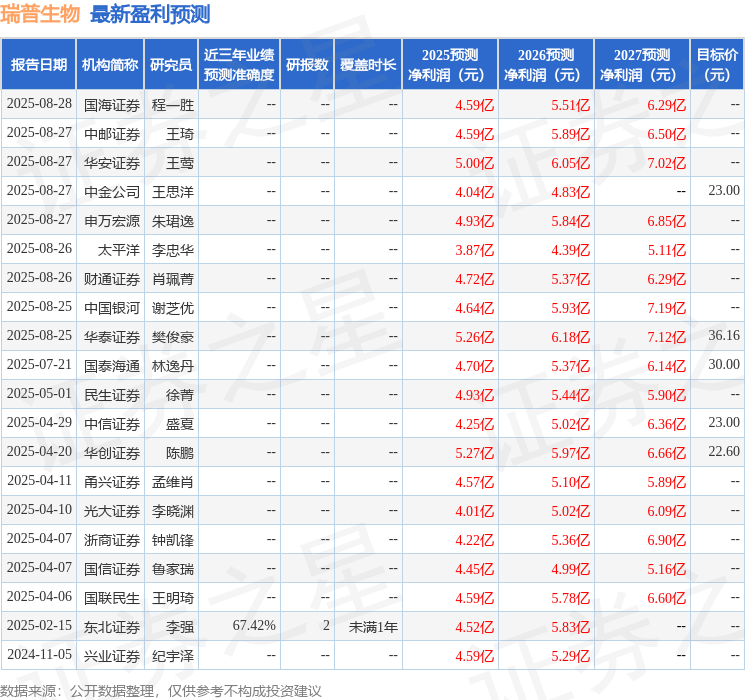This screenshot has width=745, height=700.
Task: Click the 22.60 target price
Action: (x=724, y=451)
